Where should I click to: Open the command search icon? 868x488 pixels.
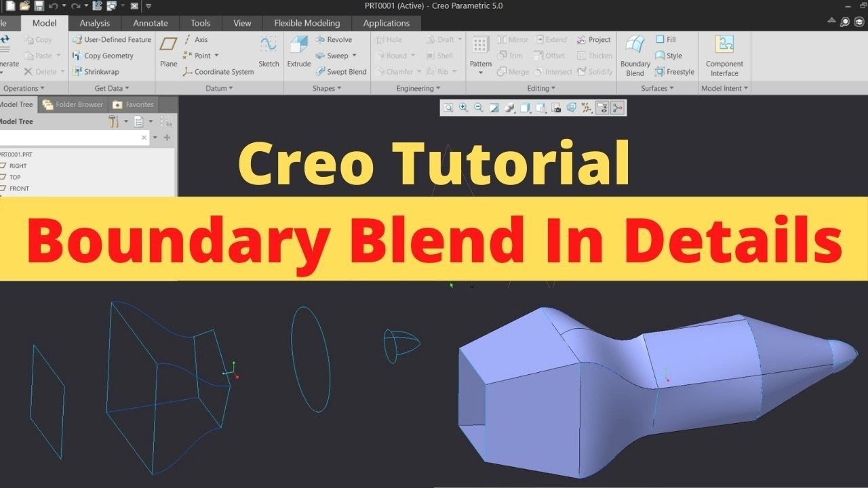point(845,22)
